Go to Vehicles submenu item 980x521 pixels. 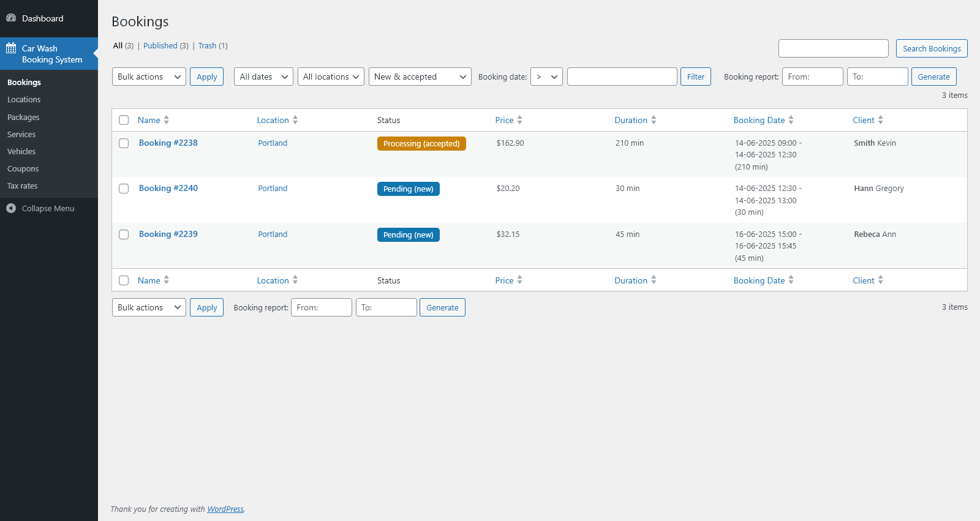coord(21,151)
